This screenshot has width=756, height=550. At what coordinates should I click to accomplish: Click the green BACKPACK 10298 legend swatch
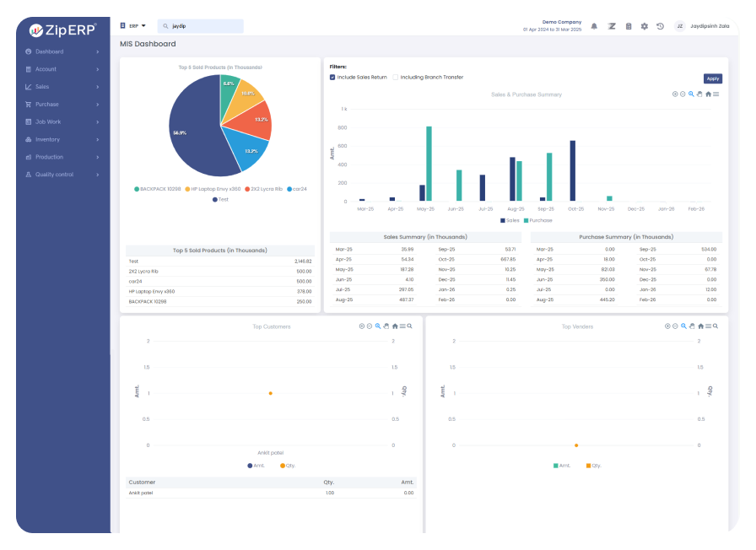(x=138, y=188)
